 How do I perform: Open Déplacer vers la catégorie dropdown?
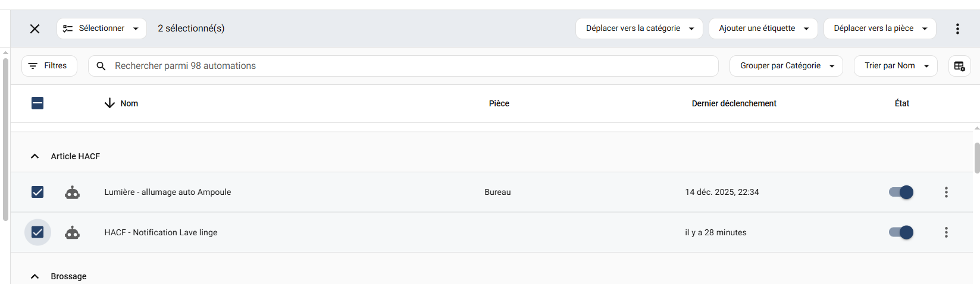point(639,29)
